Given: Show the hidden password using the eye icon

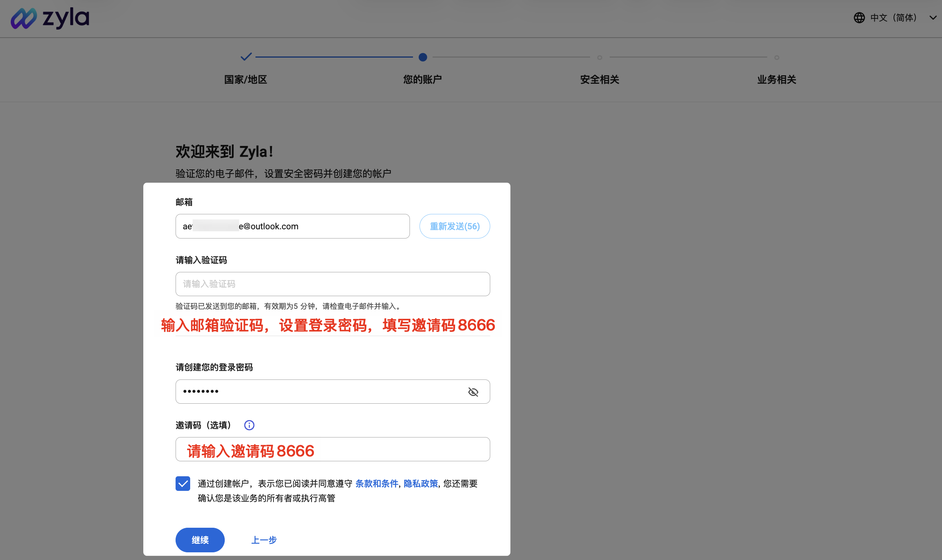Looking at the screenshot, I should click(473, 392).
